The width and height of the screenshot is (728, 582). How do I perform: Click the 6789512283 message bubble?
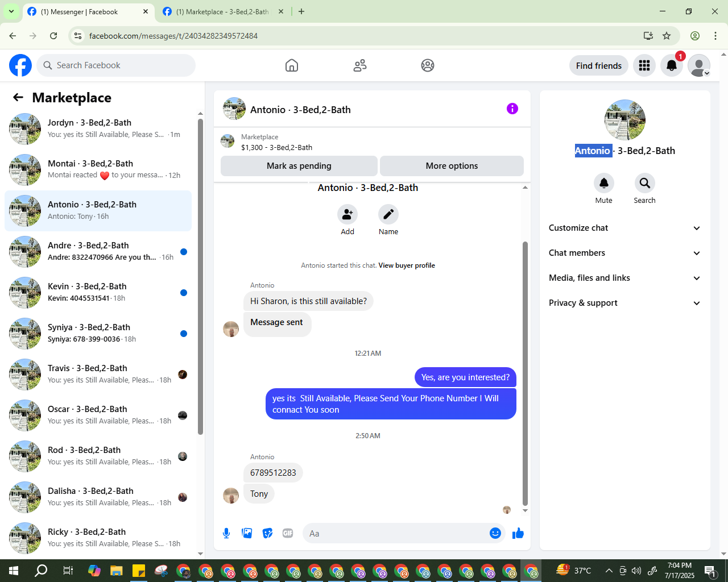[x=273, y=473]
